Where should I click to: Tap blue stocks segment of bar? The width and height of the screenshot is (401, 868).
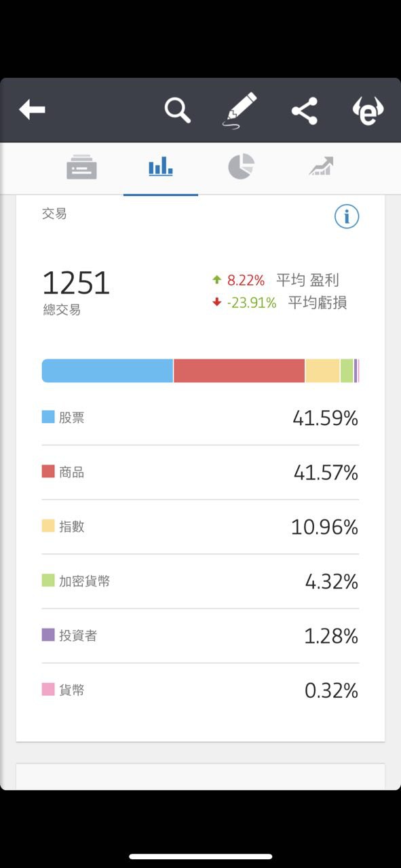[x=107, y=371]
